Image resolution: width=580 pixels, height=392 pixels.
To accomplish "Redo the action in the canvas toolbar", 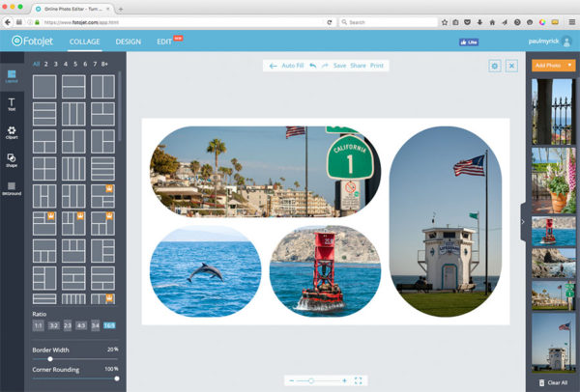I will coord(325,66).
